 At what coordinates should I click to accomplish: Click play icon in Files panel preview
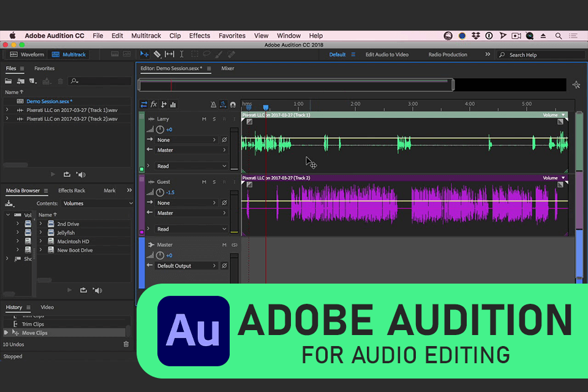coord(53,175)
